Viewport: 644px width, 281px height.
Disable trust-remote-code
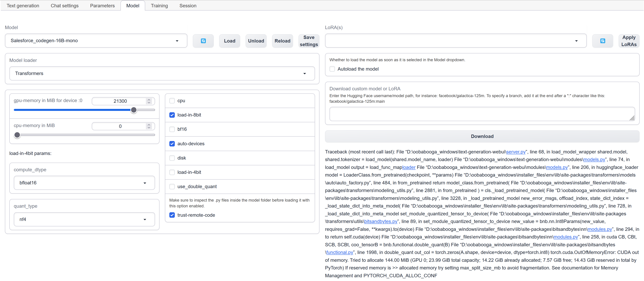(172, 215)
